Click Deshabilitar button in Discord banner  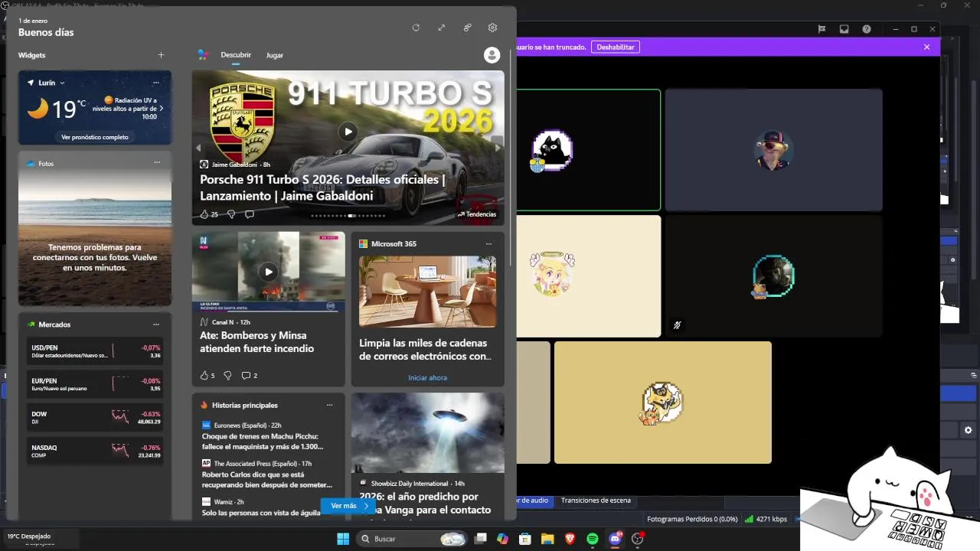[616, 47]
